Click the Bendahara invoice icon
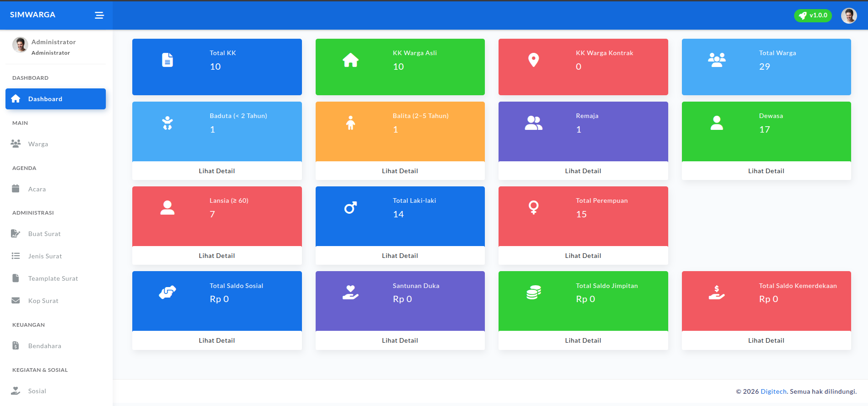868x406 pixels. coord(16,345)
